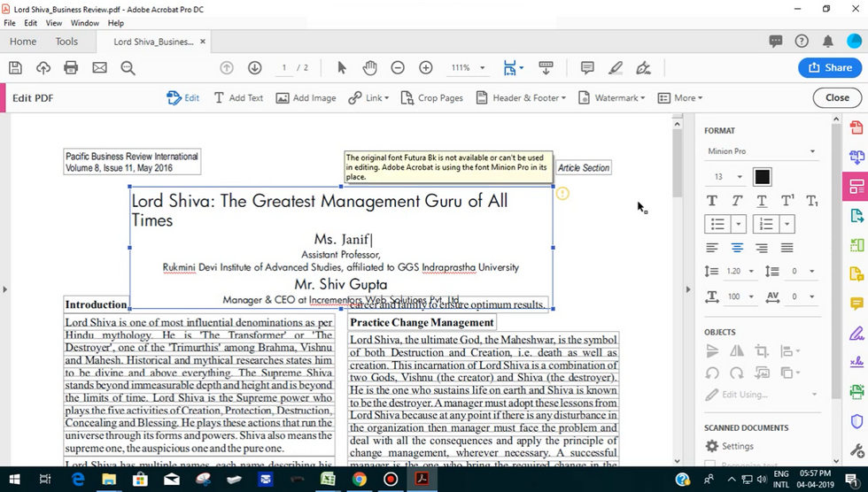This screenshot has width=868, height=492.
Task: Click the Print file icon
Action: [x=71, y=68]
